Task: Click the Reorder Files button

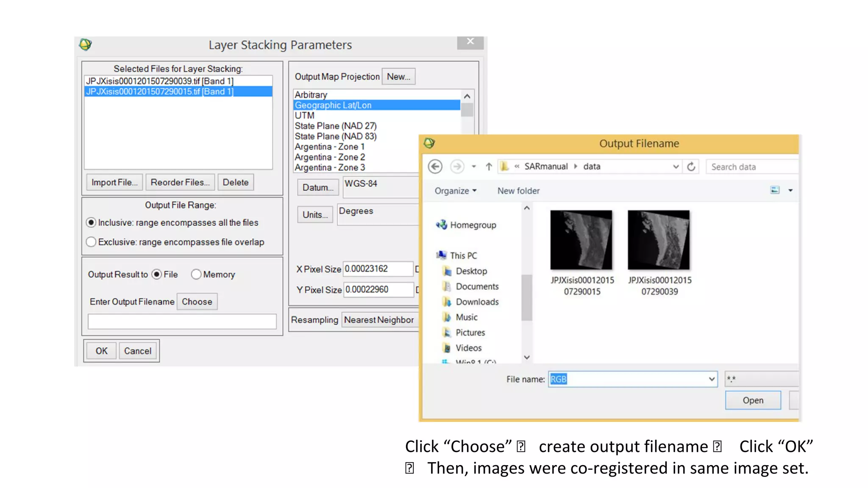Action: (180, 182)
